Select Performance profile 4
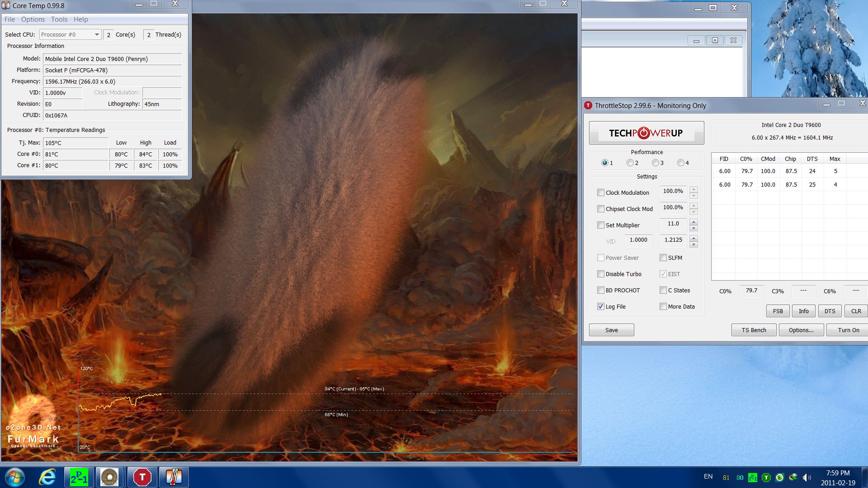Screen dimensions: 868x488 click(x=680, y=163)
